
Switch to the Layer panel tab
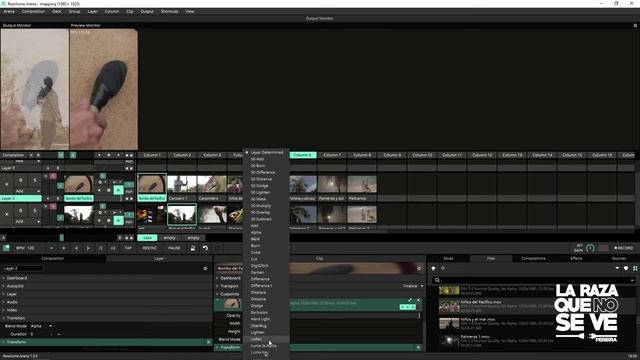click(159, 258)
